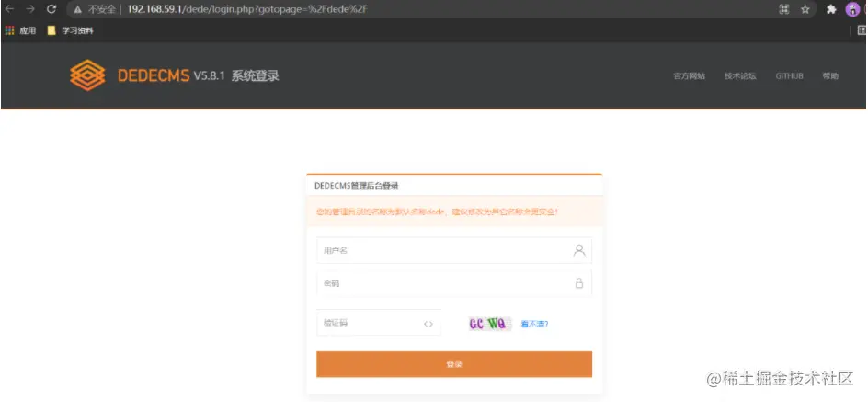Open the purple profile avatar
The image size is (868, 402).
[x=852, y=9]
